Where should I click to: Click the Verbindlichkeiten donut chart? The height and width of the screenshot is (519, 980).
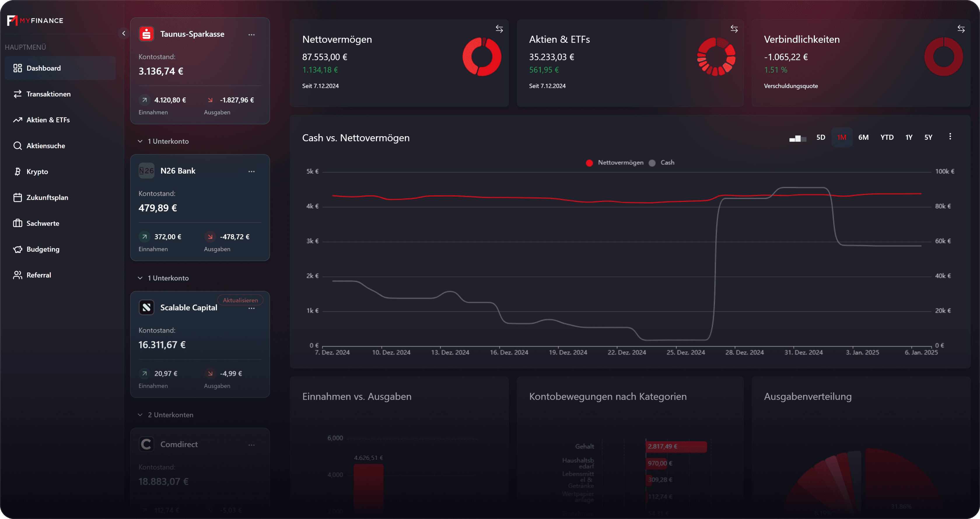tap(944, 57)
